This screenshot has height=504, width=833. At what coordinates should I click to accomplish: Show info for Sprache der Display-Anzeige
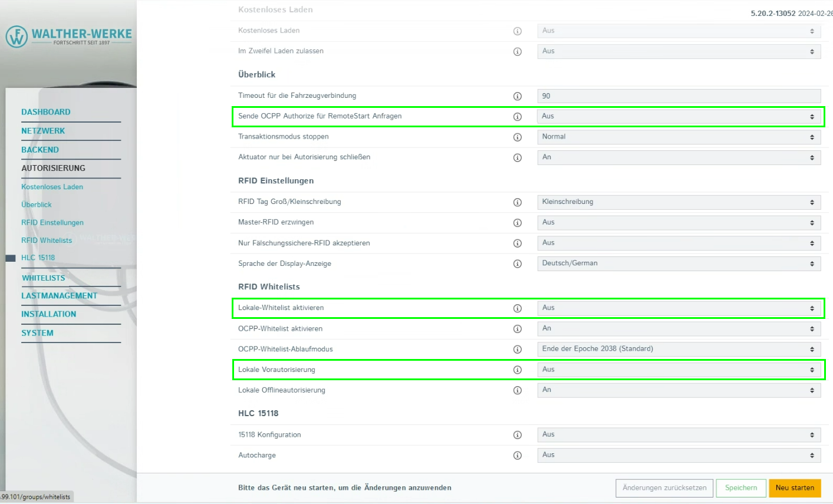point(517,264)
